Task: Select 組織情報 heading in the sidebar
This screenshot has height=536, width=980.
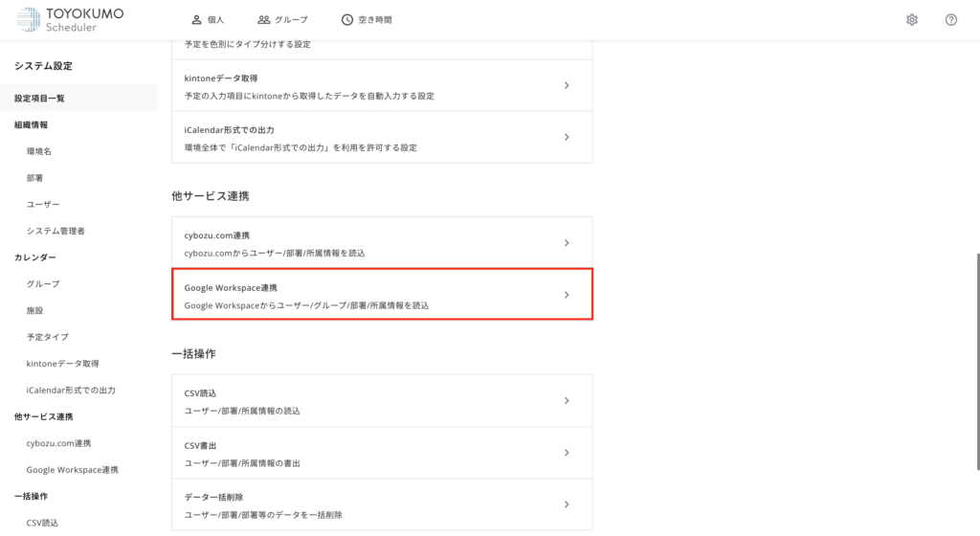Action: click(32, 125)
